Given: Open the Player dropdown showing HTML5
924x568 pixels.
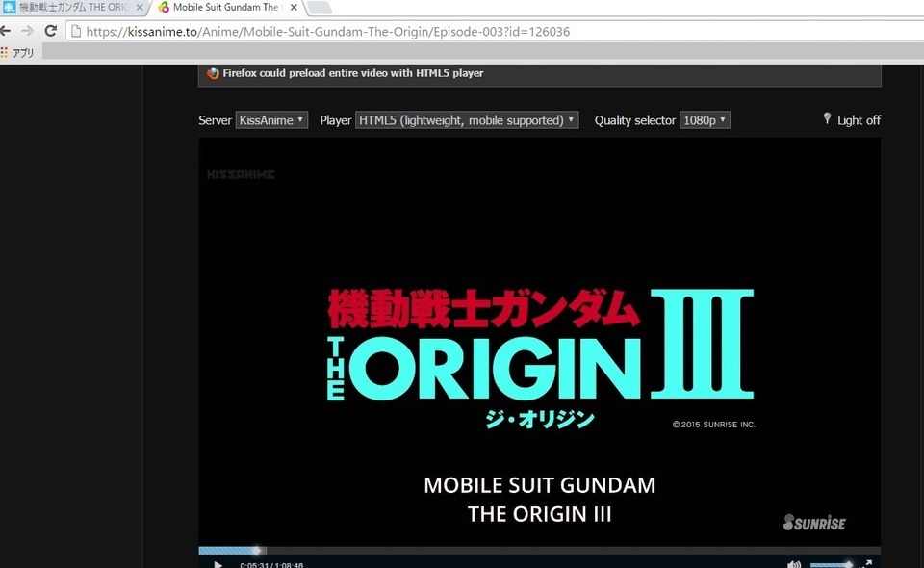Looking at the screenshot, I should [x=467, y=120].
